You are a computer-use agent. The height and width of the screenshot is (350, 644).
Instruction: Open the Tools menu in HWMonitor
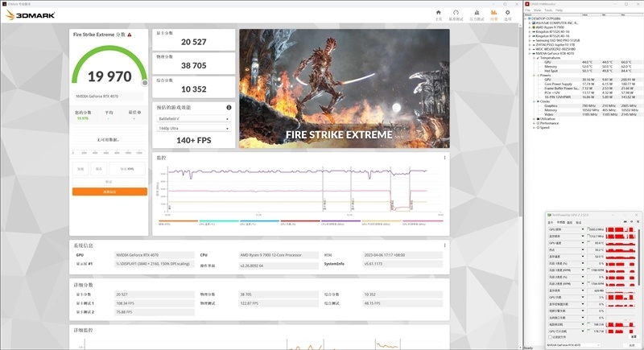click(x=547, y=10)
